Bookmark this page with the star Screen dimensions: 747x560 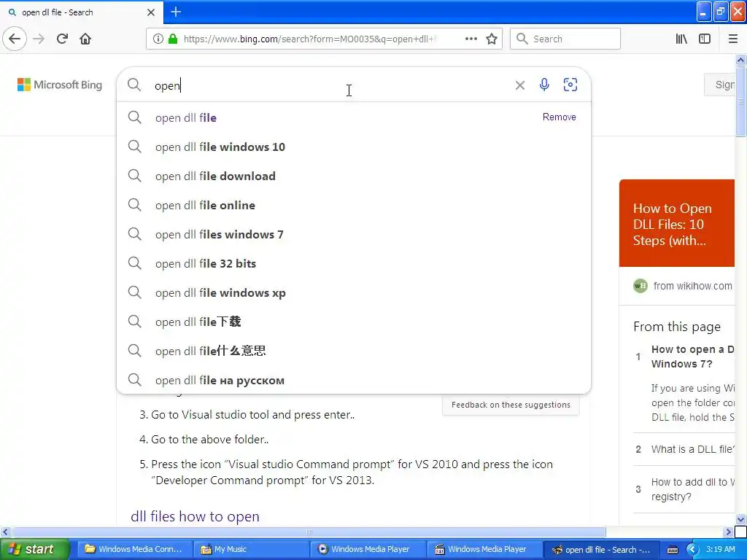click(492, 39)
